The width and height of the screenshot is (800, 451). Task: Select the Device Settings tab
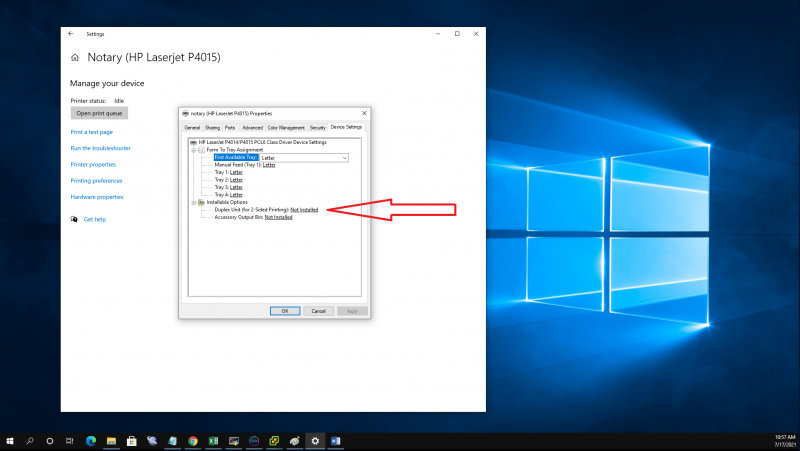[346, 127]
